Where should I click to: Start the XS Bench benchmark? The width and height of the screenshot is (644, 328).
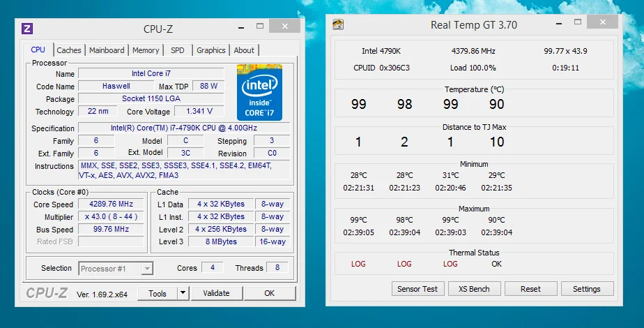[474, 289]
